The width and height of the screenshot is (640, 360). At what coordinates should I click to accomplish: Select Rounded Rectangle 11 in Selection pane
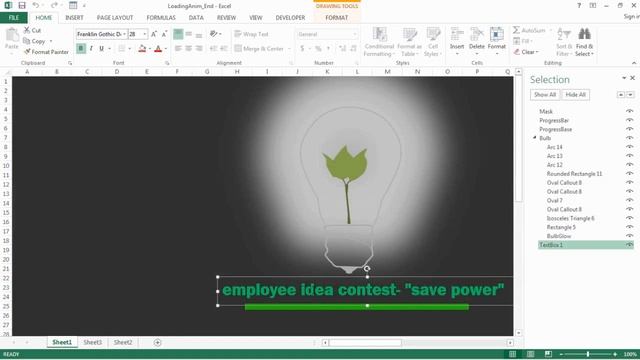click(x=574, y=174)
